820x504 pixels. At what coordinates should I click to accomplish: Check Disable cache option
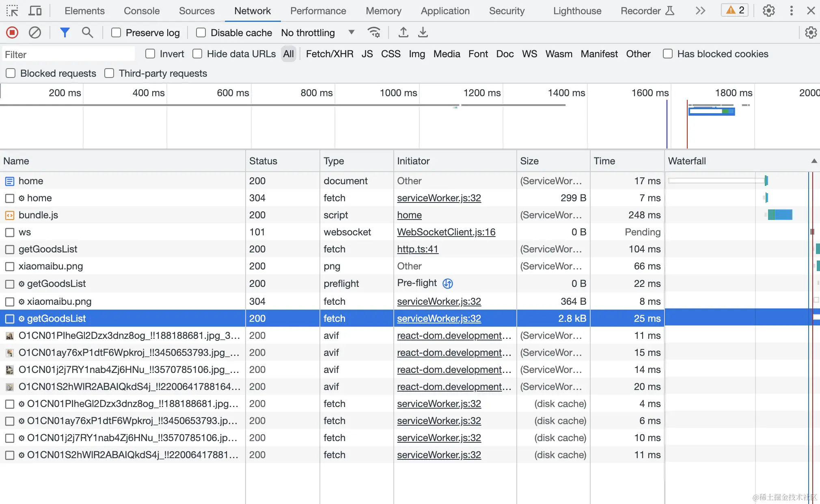point(201,32)
